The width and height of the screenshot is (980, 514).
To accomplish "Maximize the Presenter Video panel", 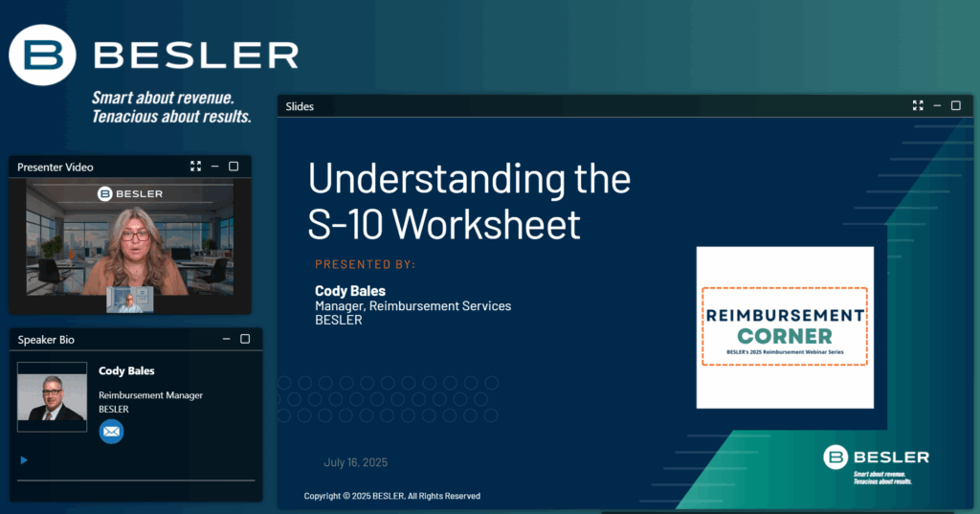I will pyautogui.click(x=234, y=167).
